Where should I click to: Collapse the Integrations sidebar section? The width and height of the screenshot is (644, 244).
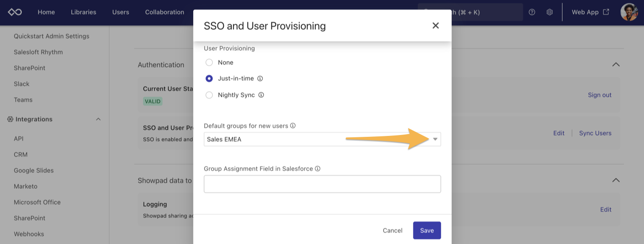pos(98,119)
